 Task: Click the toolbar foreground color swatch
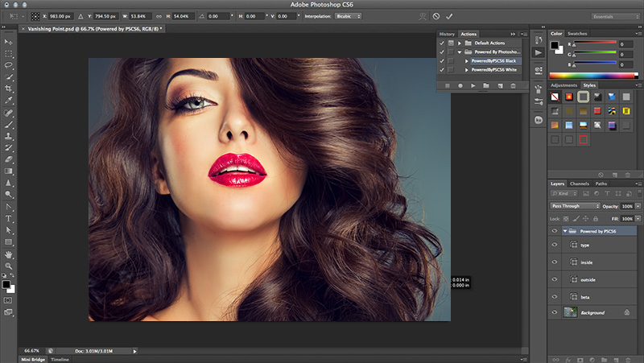[x=6, y=284]
